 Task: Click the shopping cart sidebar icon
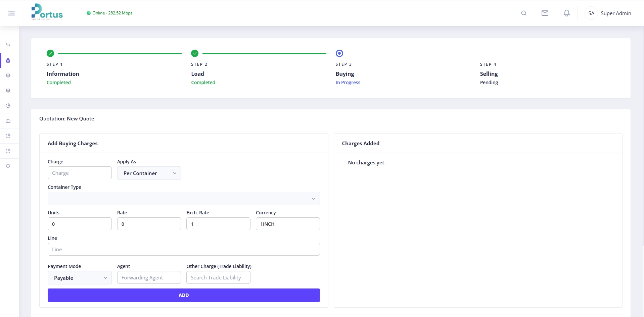pyautogui.click(x=8, y=45)
